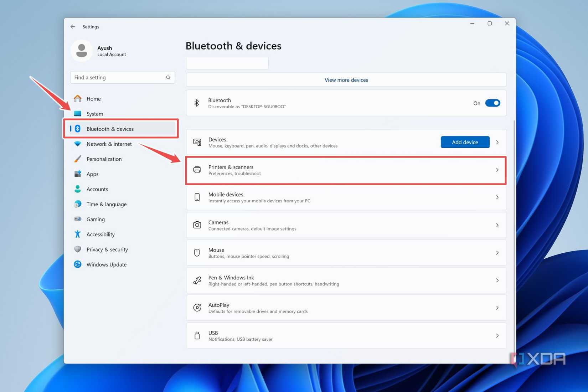588x392 pixels.
Task: Click the Accessibility figure icon
Action: pos(78,234)
